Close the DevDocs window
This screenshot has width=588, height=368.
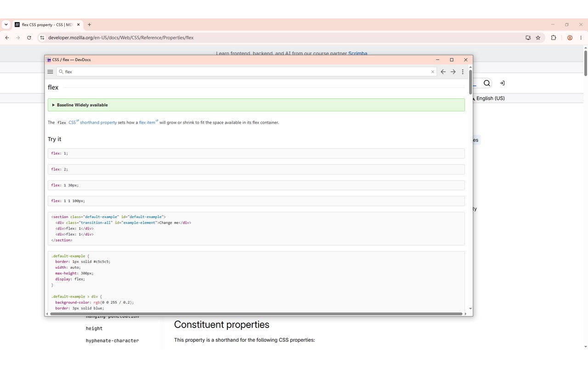pyautogui.click(x=465, y=60)
